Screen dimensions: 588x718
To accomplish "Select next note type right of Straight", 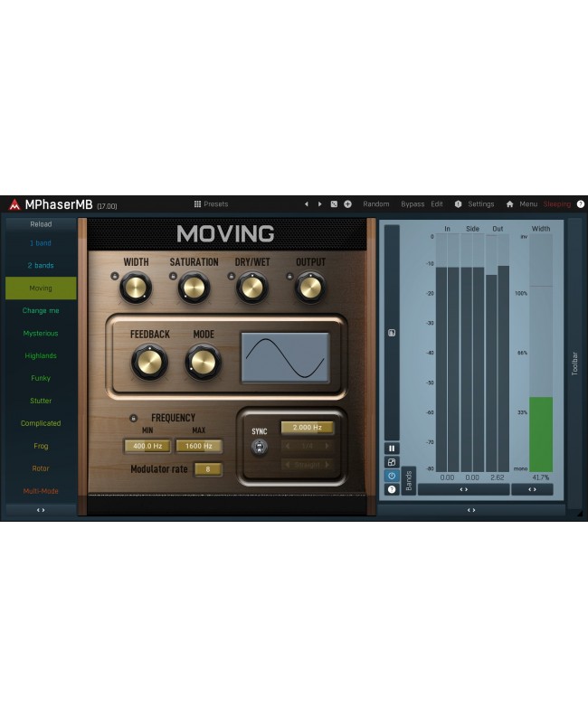I will point(327,464).
